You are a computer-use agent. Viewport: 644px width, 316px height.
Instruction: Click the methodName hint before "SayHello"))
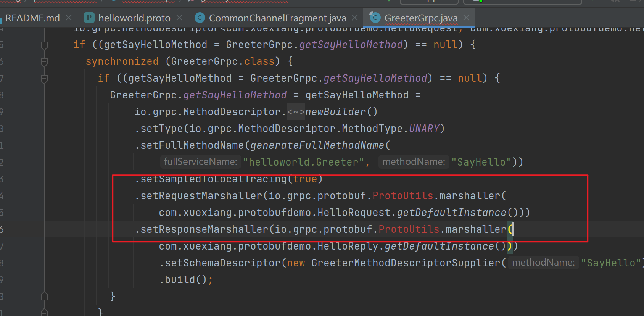point(414,162)
